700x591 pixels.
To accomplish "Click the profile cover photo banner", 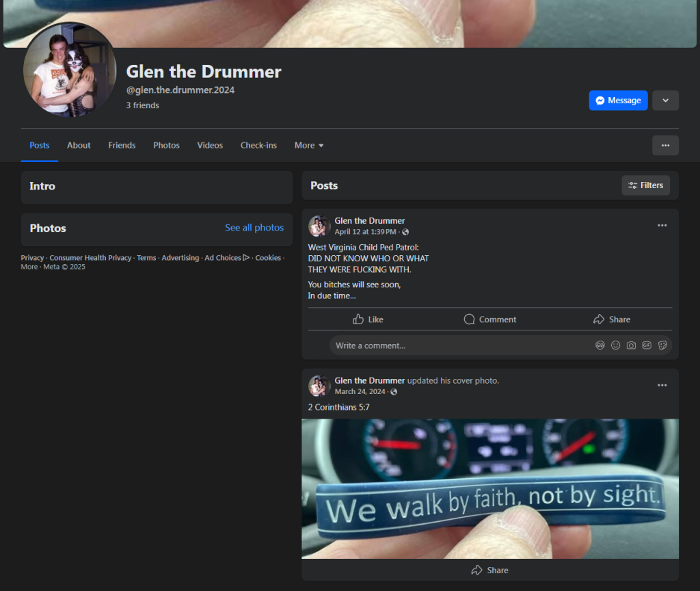I will pyautogui.click(x=350, y=23).
